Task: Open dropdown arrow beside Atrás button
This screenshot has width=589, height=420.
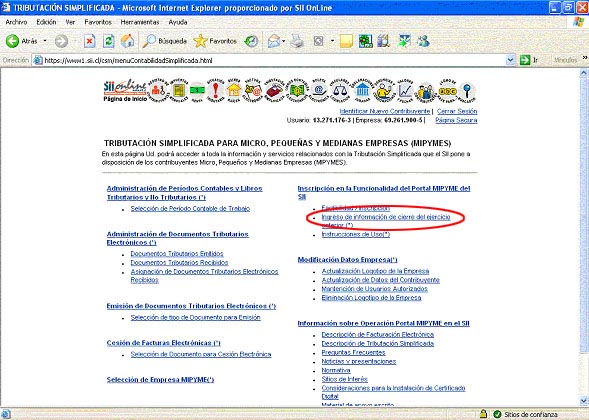Action: [45, 41]
